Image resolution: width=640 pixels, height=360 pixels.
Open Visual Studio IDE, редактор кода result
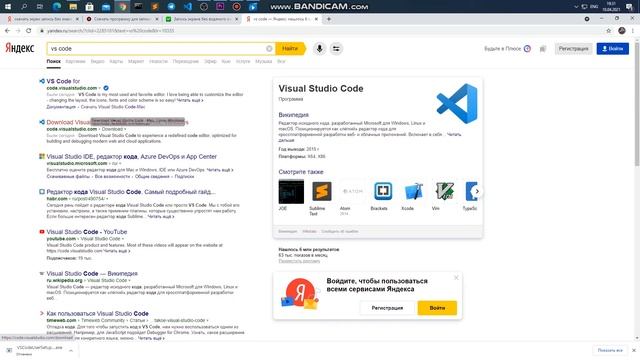coord(131,156)
